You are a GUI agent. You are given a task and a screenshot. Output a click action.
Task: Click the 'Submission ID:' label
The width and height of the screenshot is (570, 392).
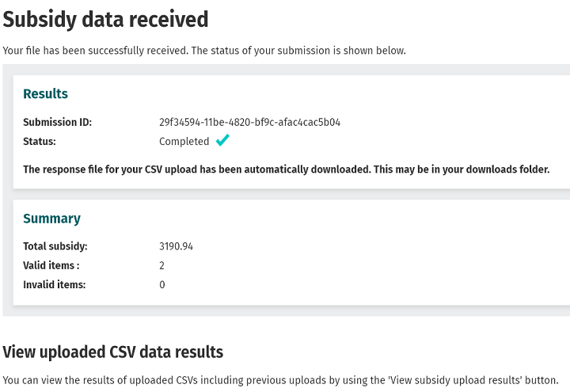coord(57,123)
